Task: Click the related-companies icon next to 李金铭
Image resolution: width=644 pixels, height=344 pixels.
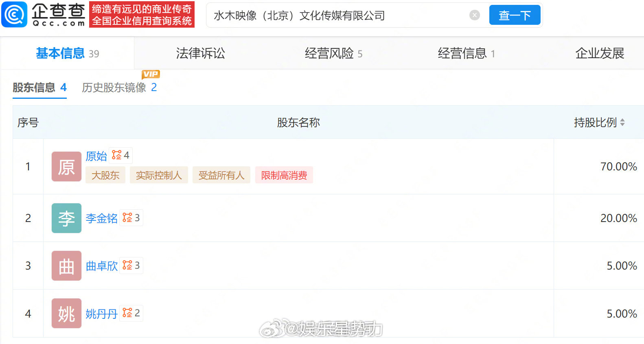Action: click(127, 218)
